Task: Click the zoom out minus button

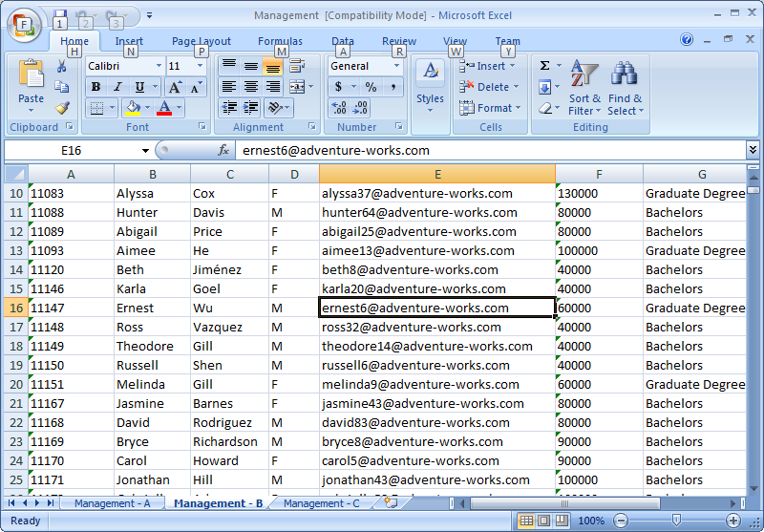Action: (x=621, y=521)
